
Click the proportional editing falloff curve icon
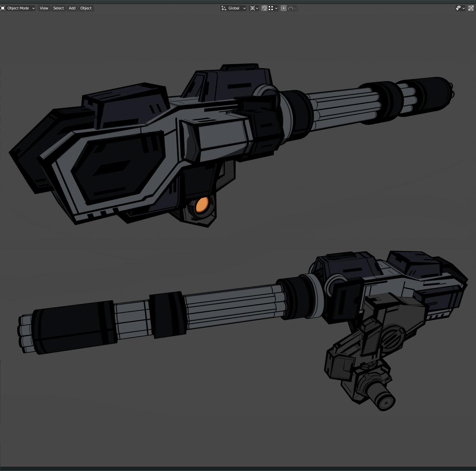[x=291, y=8]
